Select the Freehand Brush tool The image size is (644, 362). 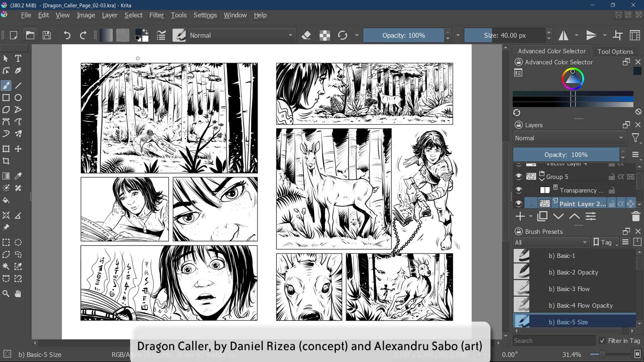click(6, 85)
